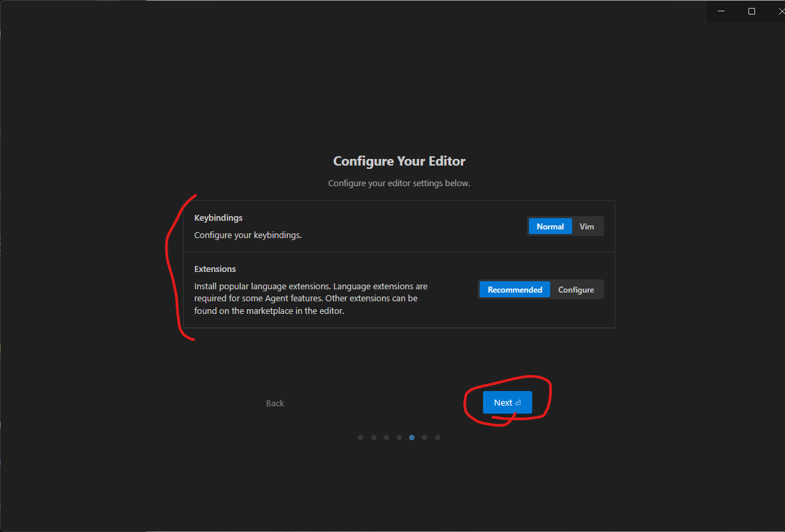This screenshot has height=532, width=785.
Task: Click 'Install popular language extensions' description
Action: [x=311, y=299]
